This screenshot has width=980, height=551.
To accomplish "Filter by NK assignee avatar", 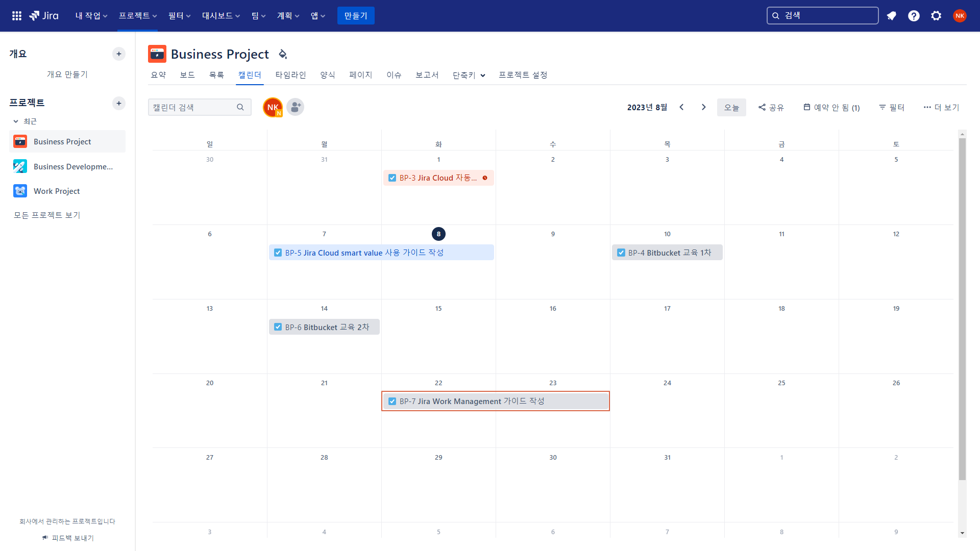I will 273,107.
